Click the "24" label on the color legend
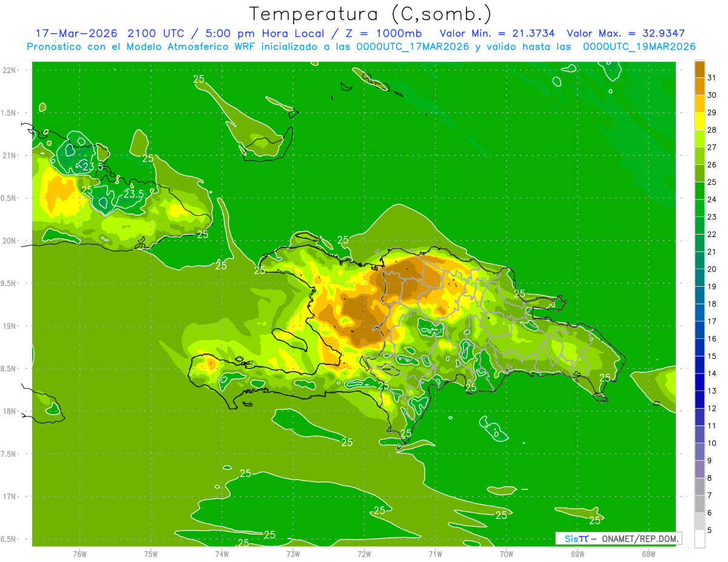The height and width of the screenshot is (562, 728). 712,199
